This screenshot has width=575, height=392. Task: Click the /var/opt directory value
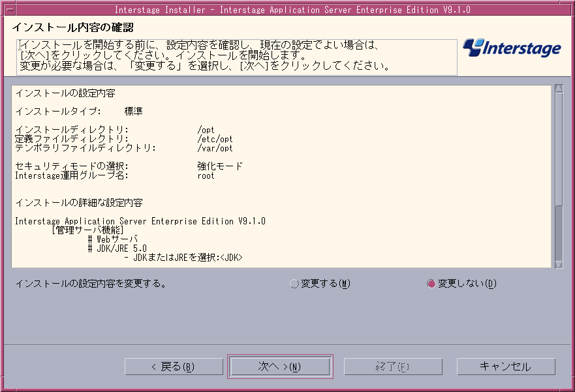click(215, 148)
